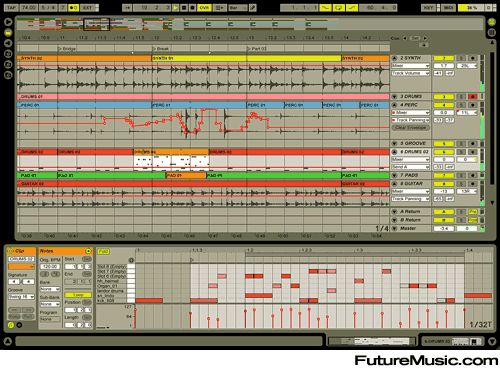Click the Stop button in transport
The height and width of the screenshot is (370, 500).
click(184, 7)
